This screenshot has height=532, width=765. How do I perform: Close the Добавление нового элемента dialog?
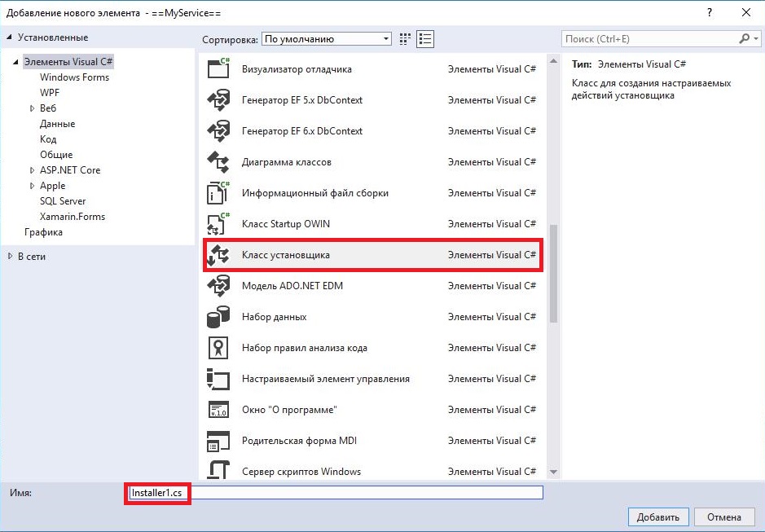(746, 13)
